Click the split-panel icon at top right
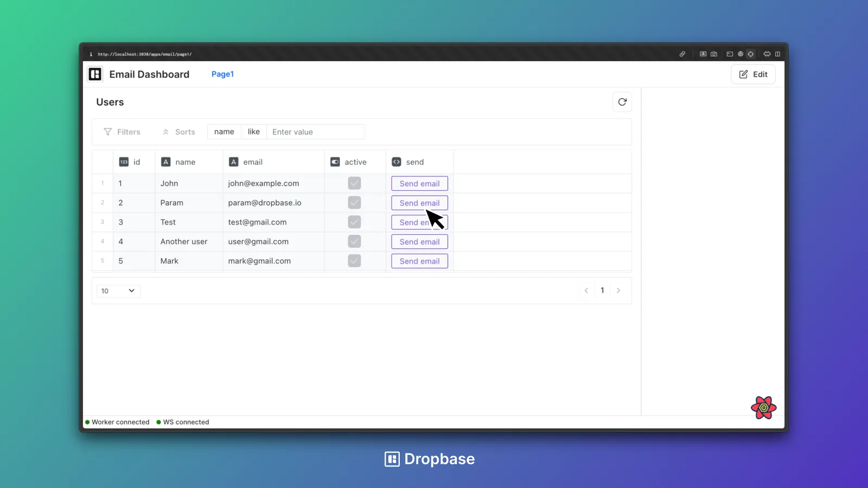 pos(778,54)
